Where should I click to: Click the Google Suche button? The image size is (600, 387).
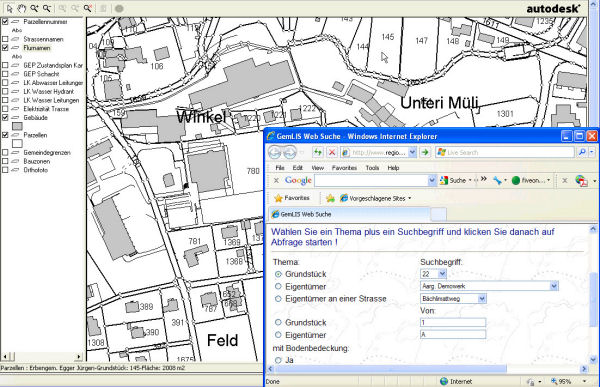pos(452,180)
